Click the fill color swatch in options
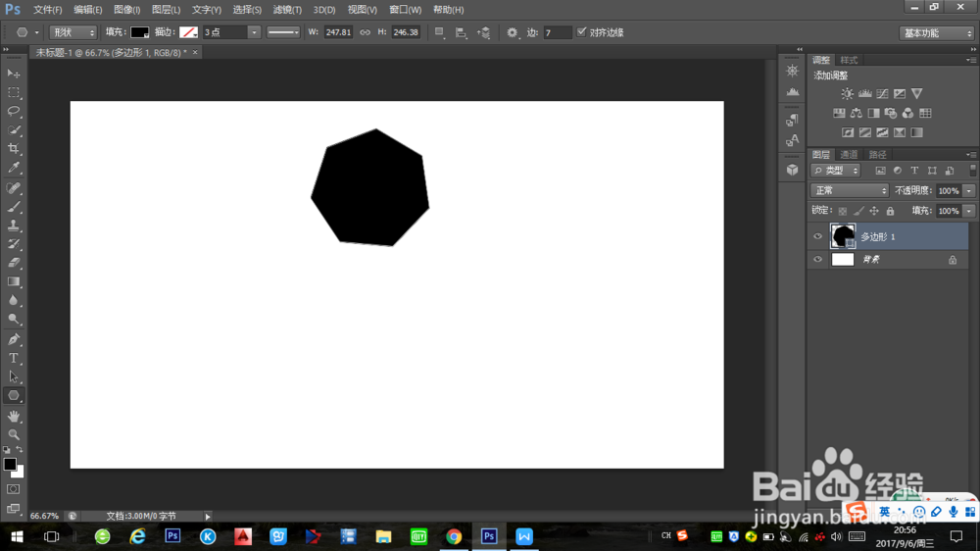The image size is (980, 551). (139, 32)
